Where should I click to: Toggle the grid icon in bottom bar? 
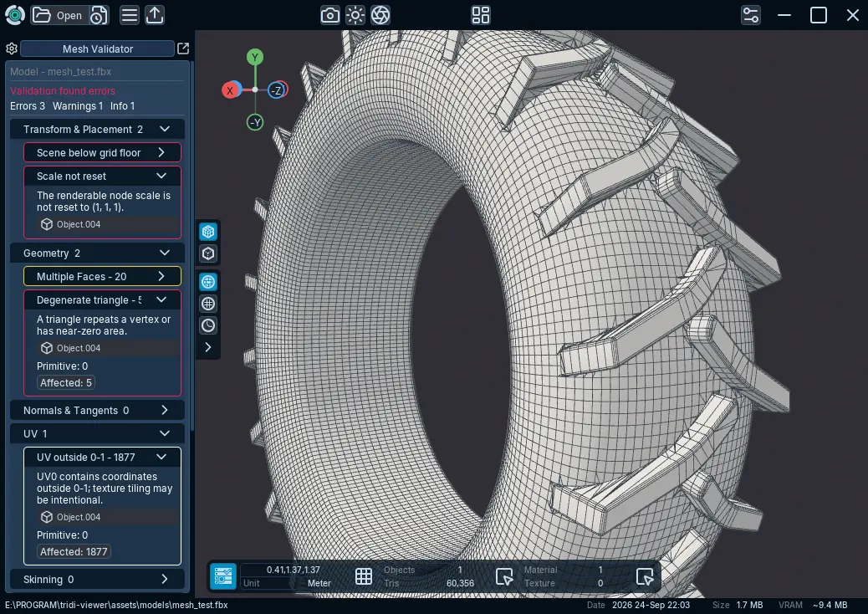tap(364, 576)
